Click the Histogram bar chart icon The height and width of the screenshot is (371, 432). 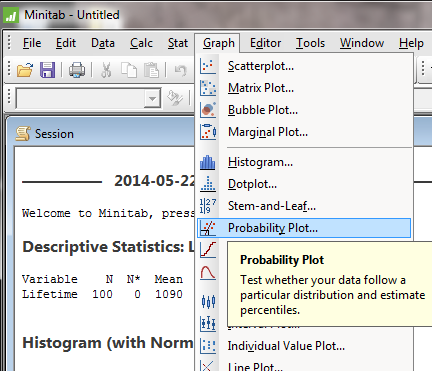tap(208, 162)
